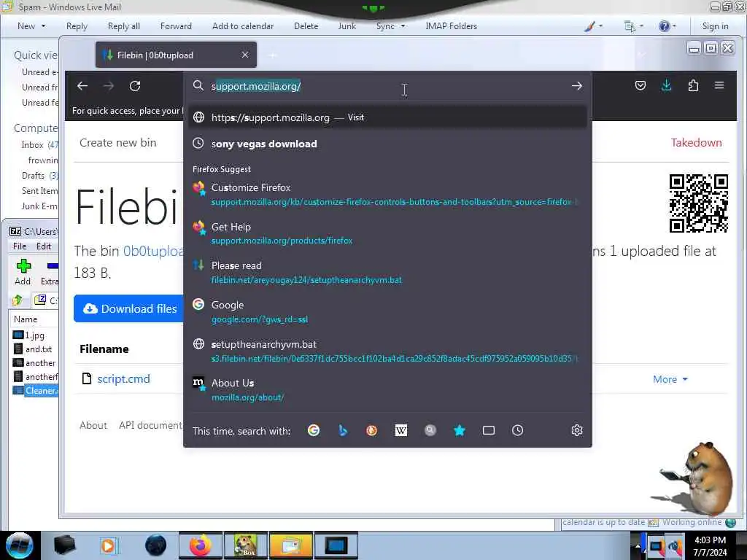This screenshot has width=747, height=560.
Task: Select About Us mozilla.org suggestion
Action: click(387, 390)
